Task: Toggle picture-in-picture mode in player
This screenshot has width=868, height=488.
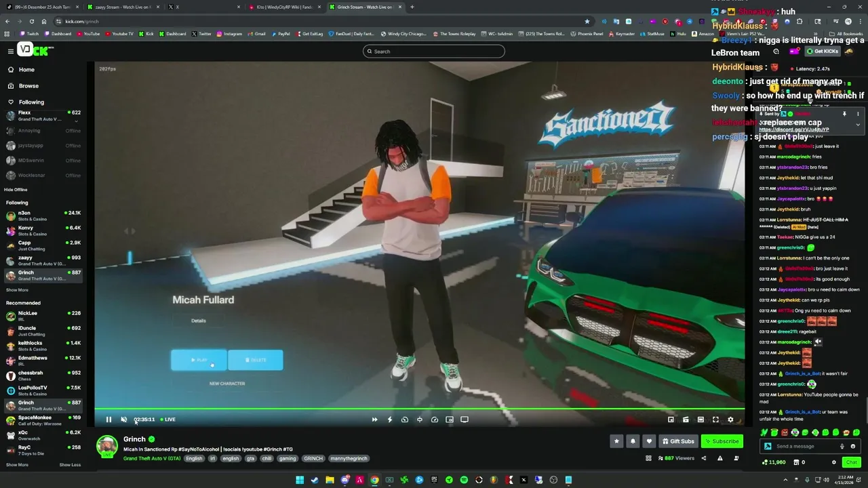Action: [x=450, y=420]
